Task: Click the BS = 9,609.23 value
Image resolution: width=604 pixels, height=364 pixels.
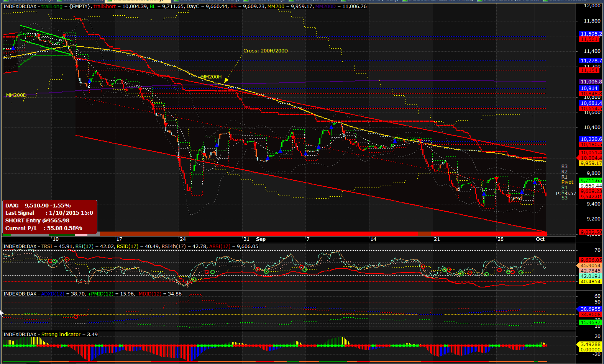Action: pos(248,7)
